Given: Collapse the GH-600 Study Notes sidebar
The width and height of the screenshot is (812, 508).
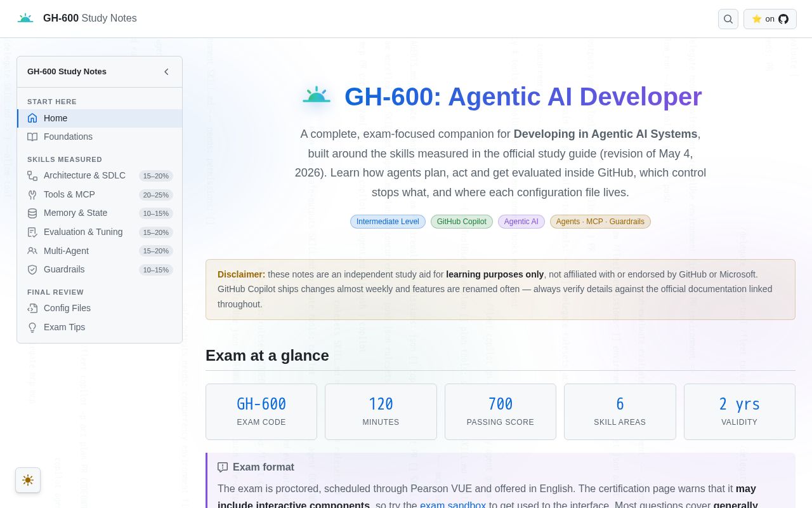Looking at the screenshot, I should click(166, 72).
